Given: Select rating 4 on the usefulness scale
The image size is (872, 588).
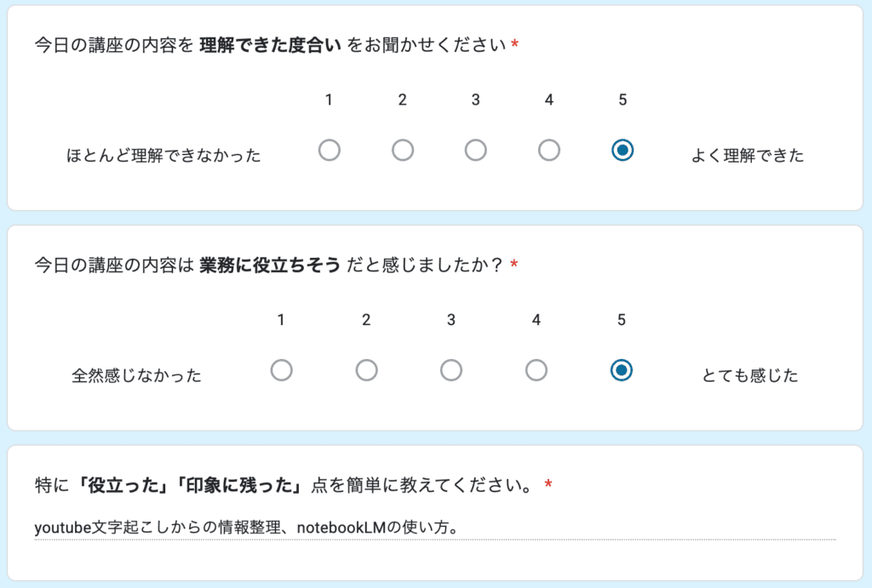Looking at the screenshot, I should pyautogui.click(x=536, y=370).
